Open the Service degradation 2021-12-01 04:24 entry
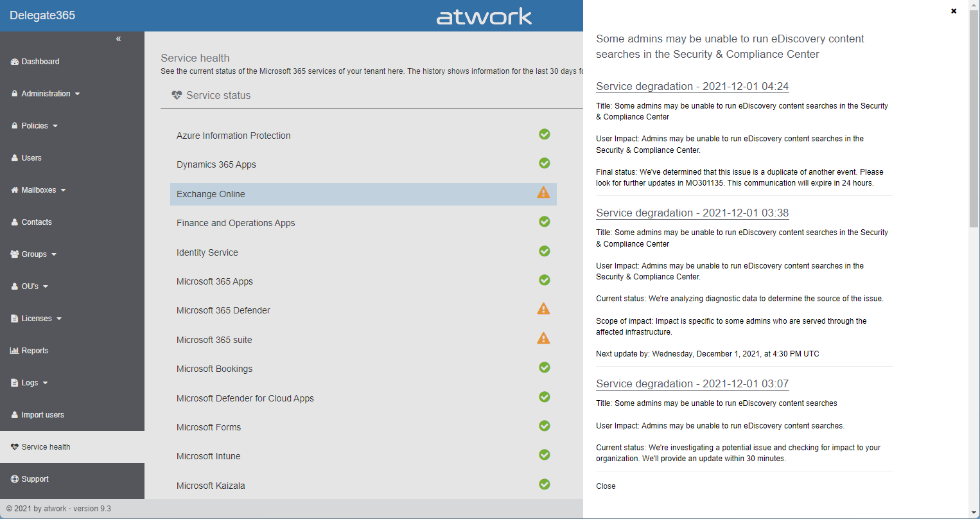Screen dimensions: 980x519 692,86
